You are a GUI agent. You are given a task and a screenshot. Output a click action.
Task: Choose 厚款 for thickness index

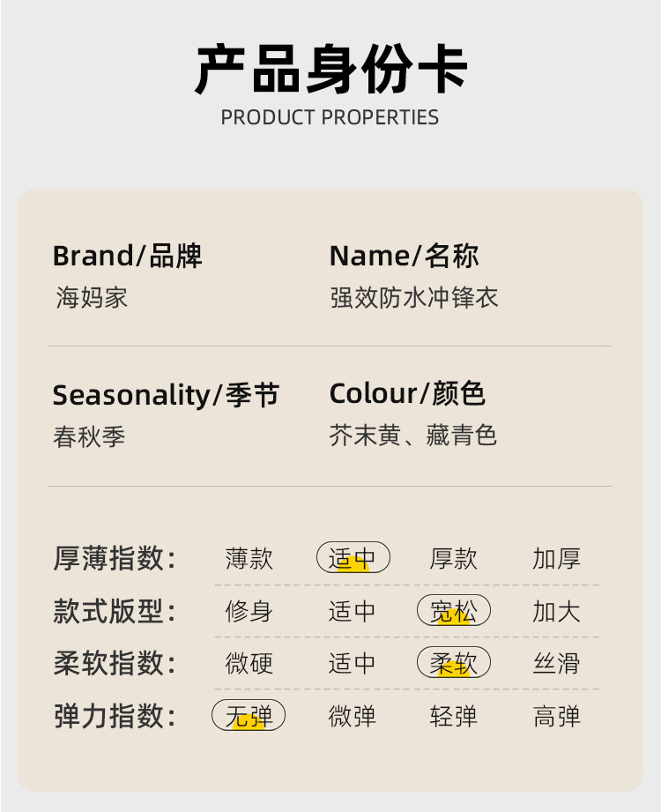[454, 558]
